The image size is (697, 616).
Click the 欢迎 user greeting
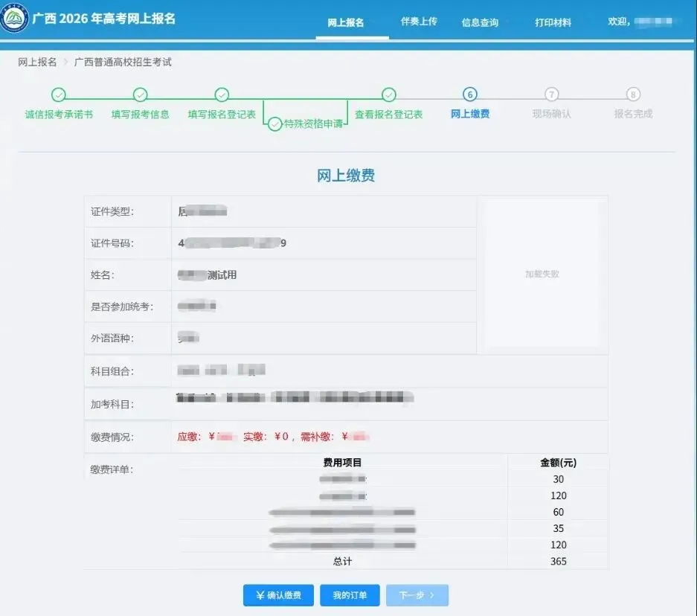(x=642, y=22)
